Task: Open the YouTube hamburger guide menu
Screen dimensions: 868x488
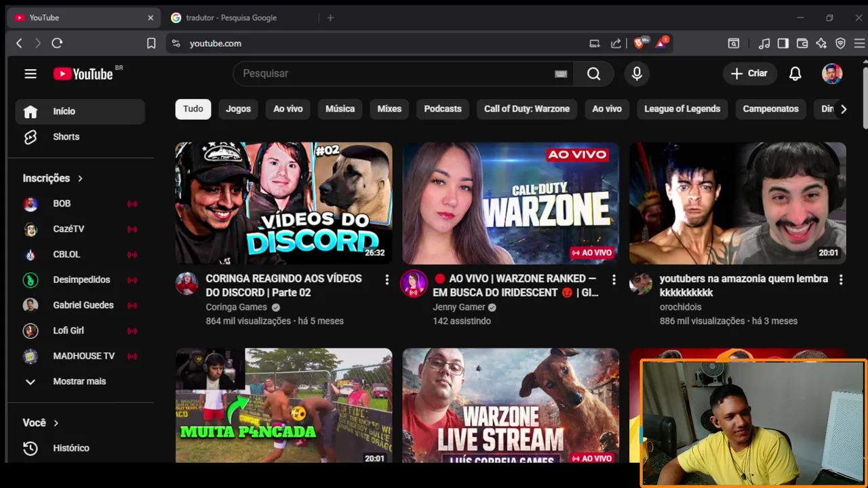Action: [31, 74]
